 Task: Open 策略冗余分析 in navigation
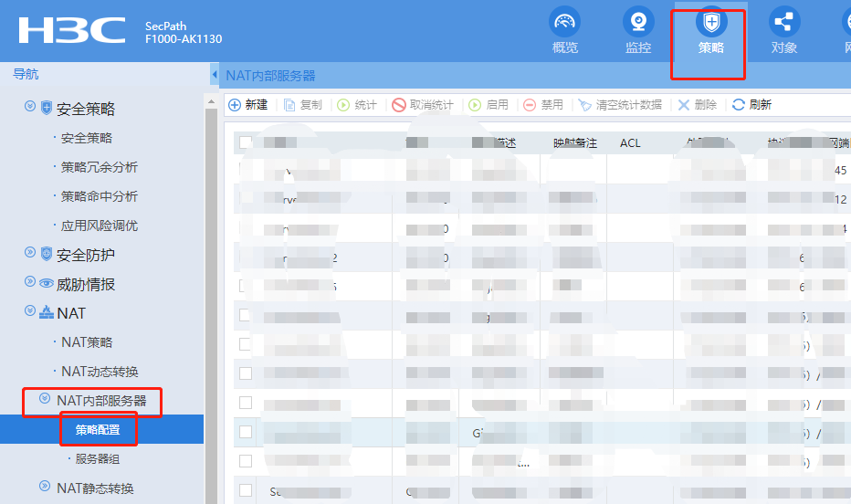[x=100, y=167]
